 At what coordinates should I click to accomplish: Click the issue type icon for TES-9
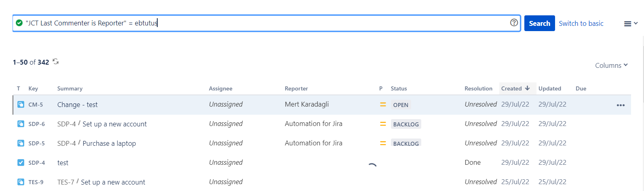[x=21, y=182]
